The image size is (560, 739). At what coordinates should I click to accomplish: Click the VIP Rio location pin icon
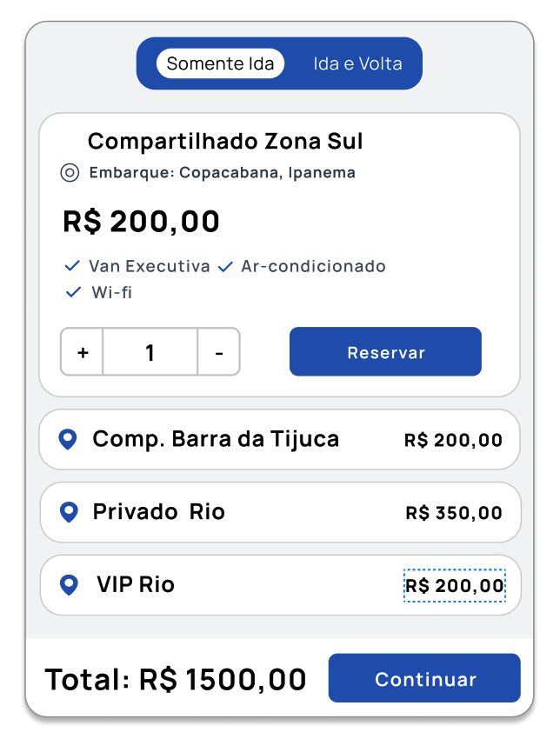click(x=69, y=585)
